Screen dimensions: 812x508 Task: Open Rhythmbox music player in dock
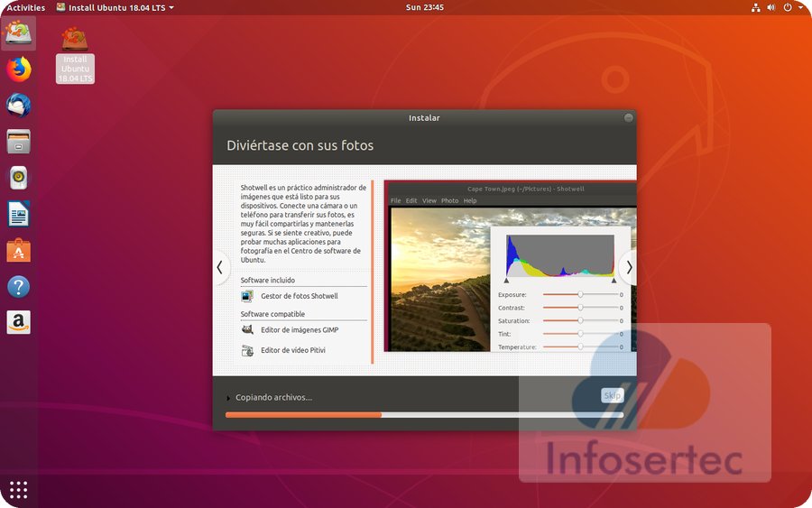point(18,178)
